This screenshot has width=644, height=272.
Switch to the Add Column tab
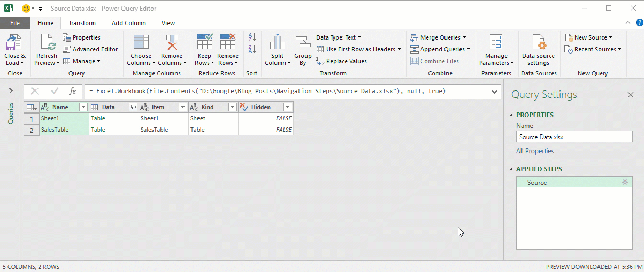(129, 23)
